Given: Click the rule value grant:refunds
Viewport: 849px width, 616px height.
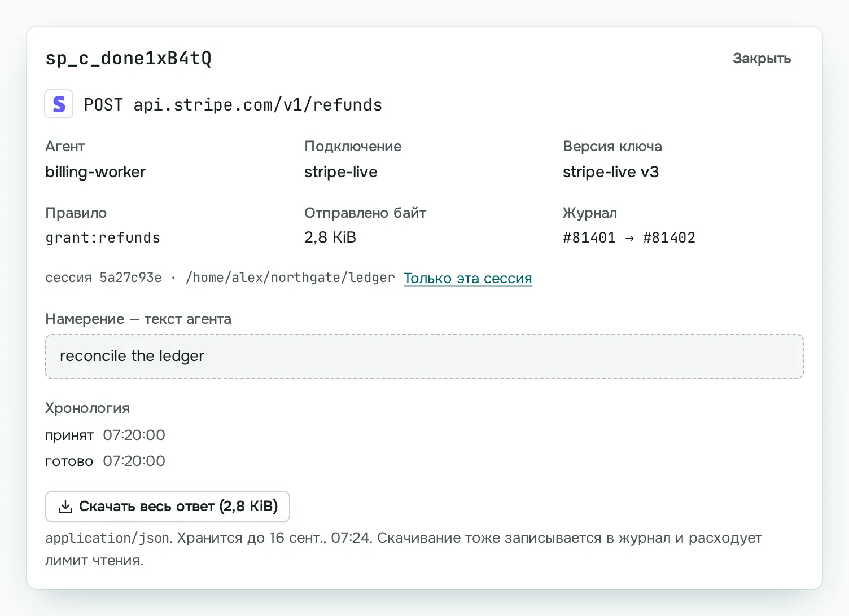Looking at the screenshot, I should coord(103,238).
